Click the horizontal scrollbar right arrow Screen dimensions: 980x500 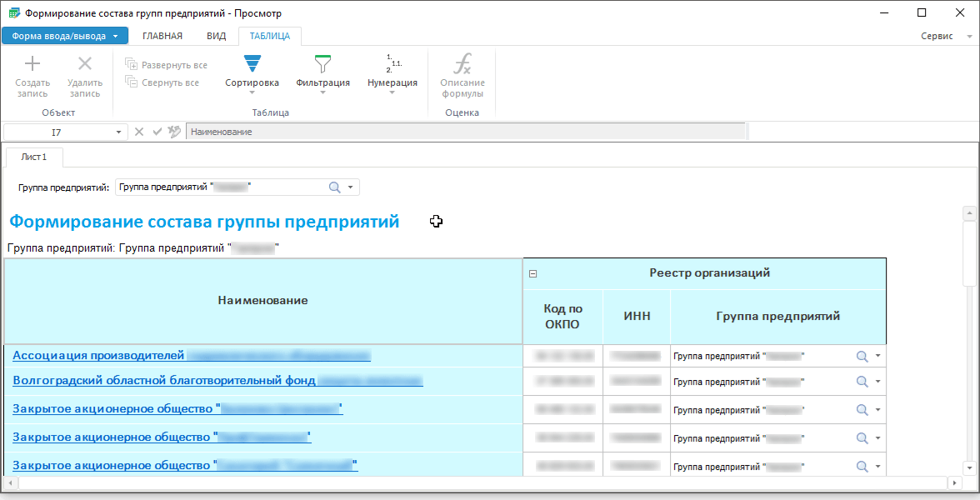(x=954, y=483)
